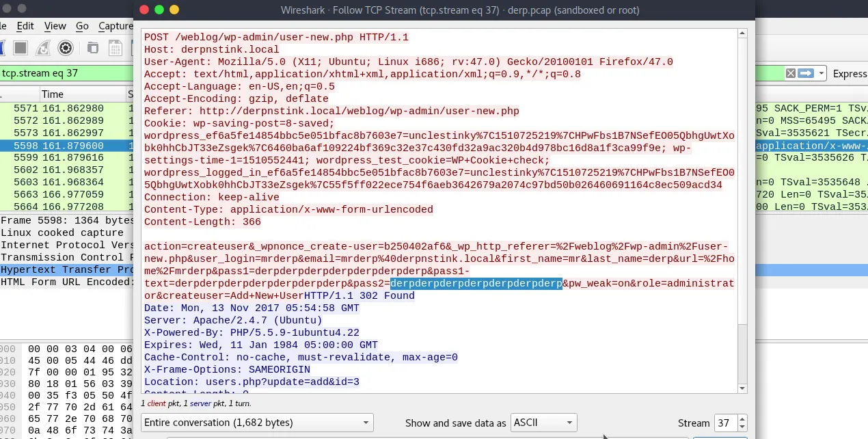Click the tcp.stream eq 37 filter field
The height and width of the screenshot is (439, 868).
[x=67, y=73]
